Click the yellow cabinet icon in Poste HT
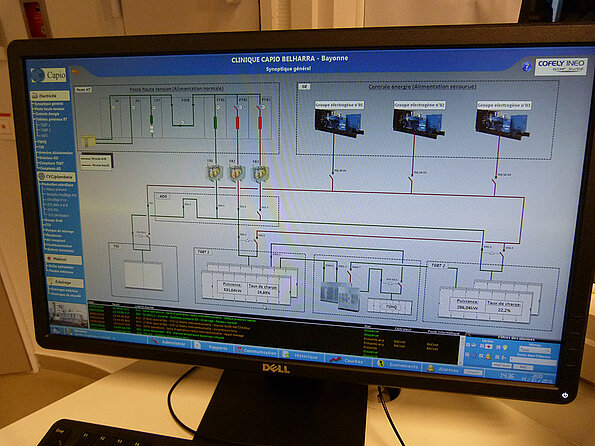Screen dimensions: 595x446 [x=88, y=142]
